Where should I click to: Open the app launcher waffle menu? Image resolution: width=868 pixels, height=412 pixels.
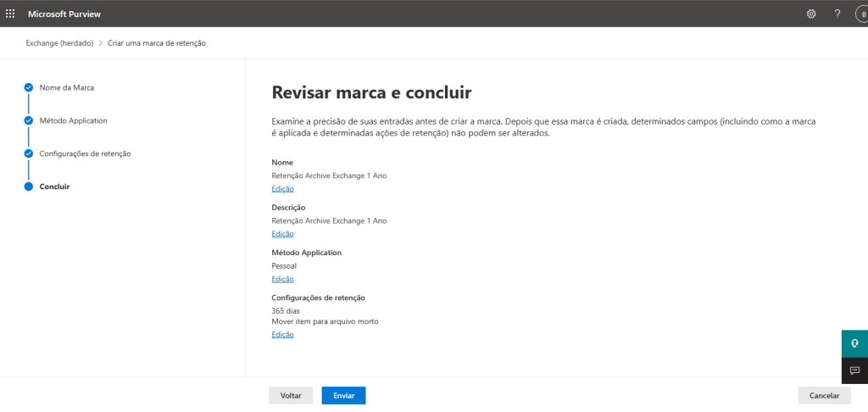coord(10,14)
